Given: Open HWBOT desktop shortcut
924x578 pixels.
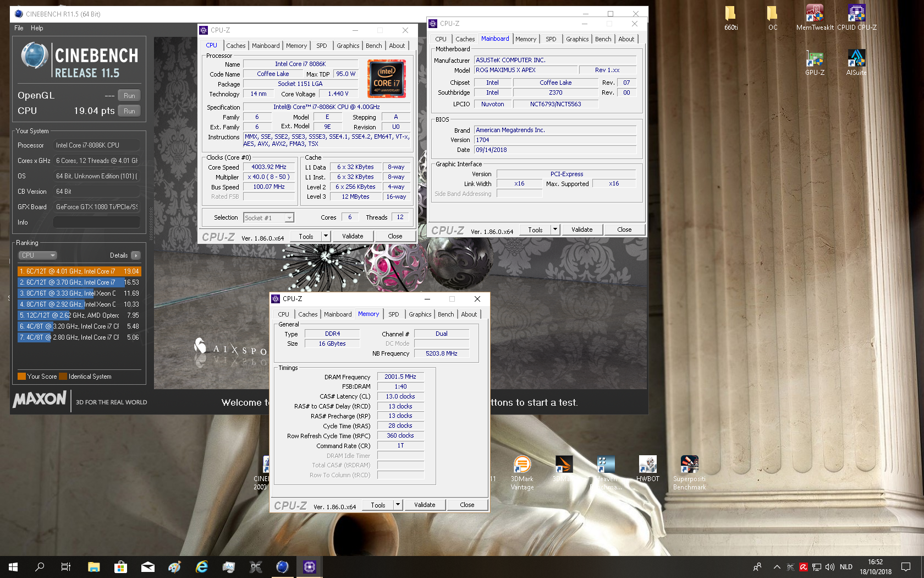Looking at the screenshot, I should (647, 469).
